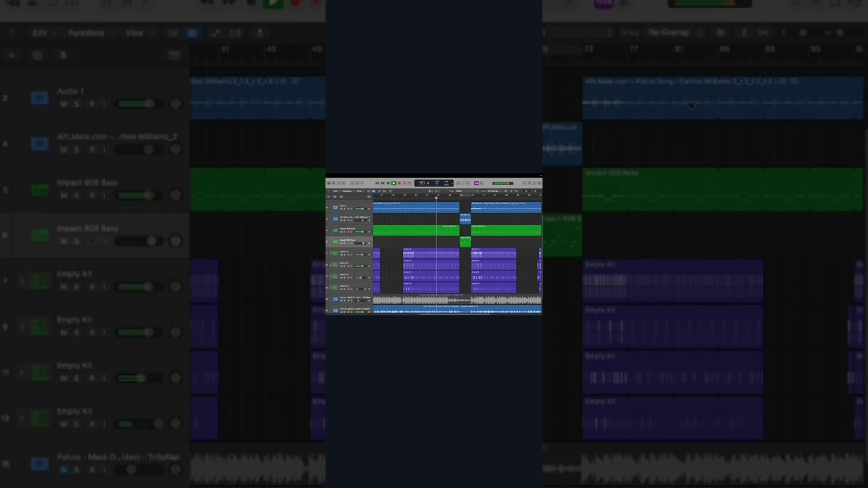Image resolution: width=868 pixels, height=488 pixels.
Task: Click the Stop transport button
Action: point(388,183)
